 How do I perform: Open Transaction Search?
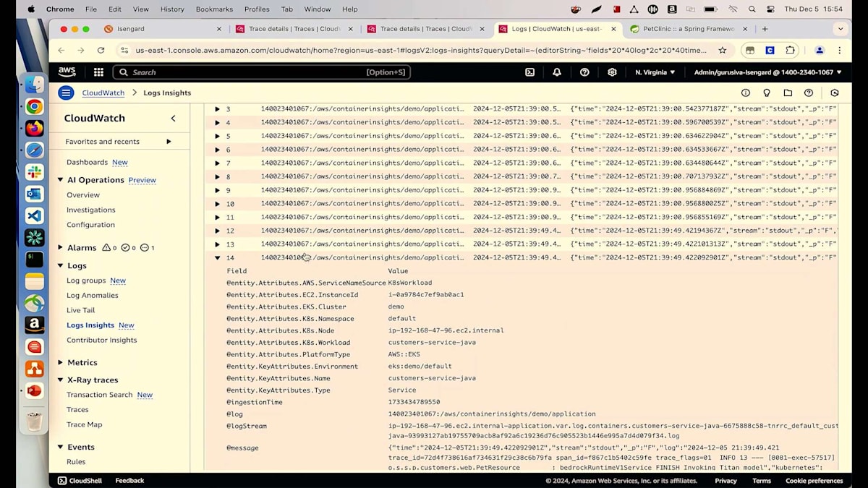(x=100, y=395)
